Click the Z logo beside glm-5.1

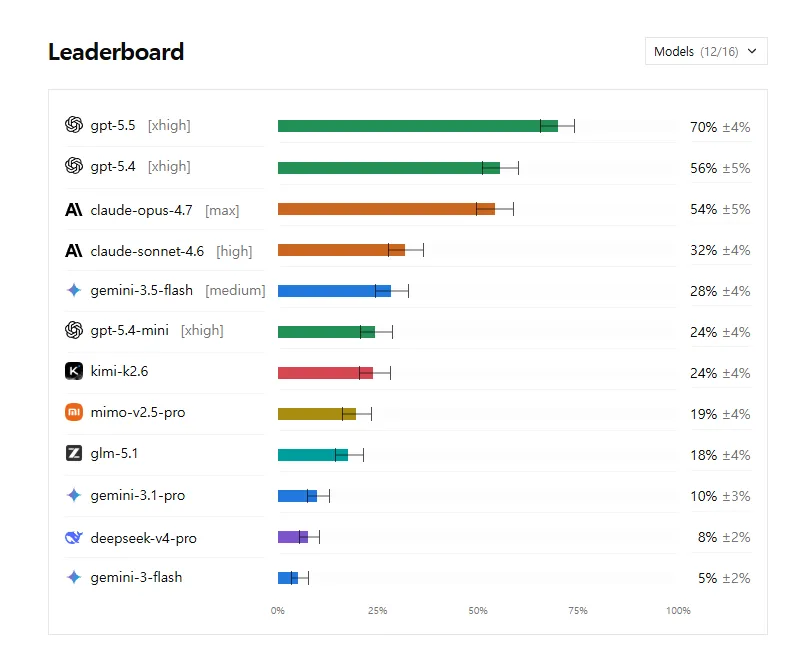point(74,453)
